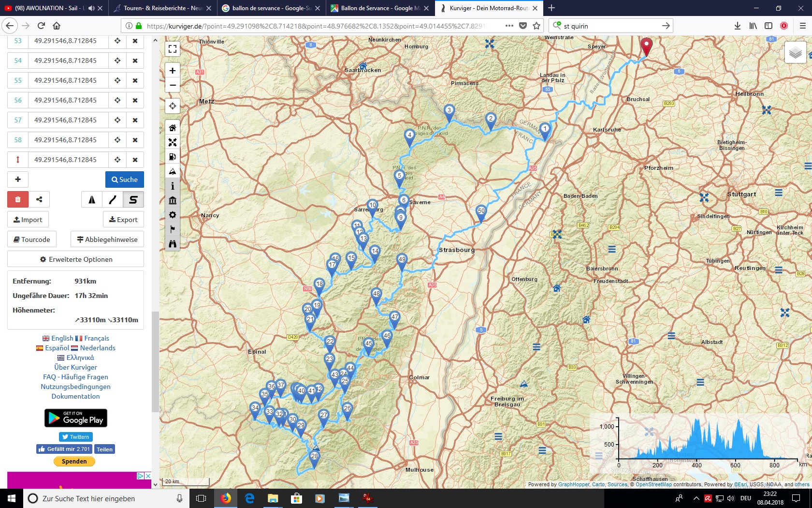Switch to Touren- & Reiseberichte tab
The height and width of the screenshot is (508, 812).
click(162, 8)
